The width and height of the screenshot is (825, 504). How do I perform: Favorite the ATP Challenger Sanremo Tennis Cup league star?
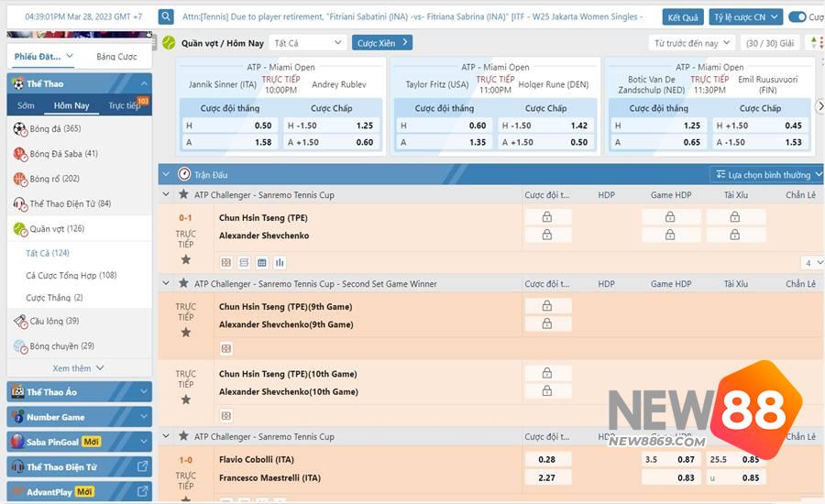[183, 194]
